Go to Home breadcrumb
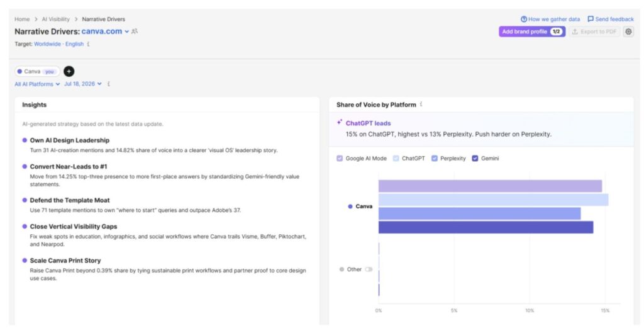 pos(22,20)
